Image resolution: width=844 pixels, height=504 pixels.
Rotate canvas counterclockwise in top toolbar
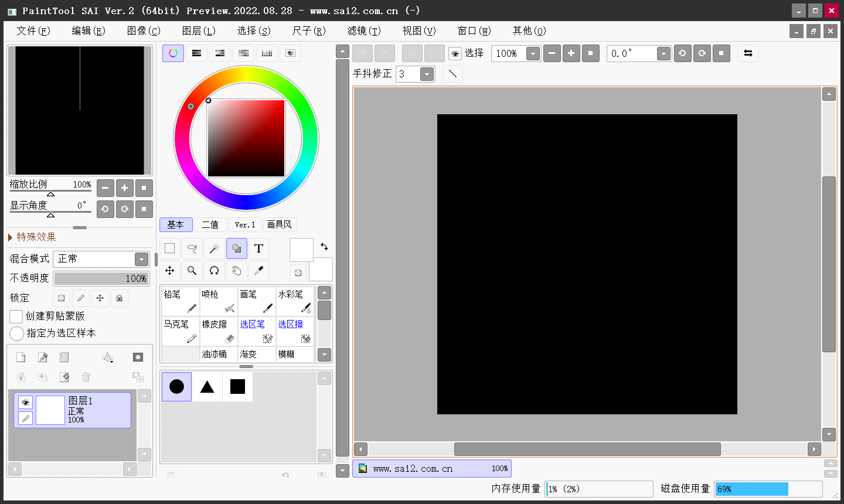pyautogui.click(x=682, y=53)
